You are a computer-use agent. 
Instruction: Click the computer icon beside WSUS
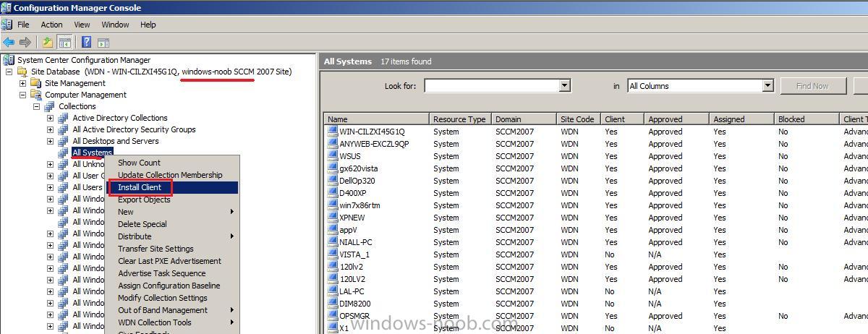333,156
